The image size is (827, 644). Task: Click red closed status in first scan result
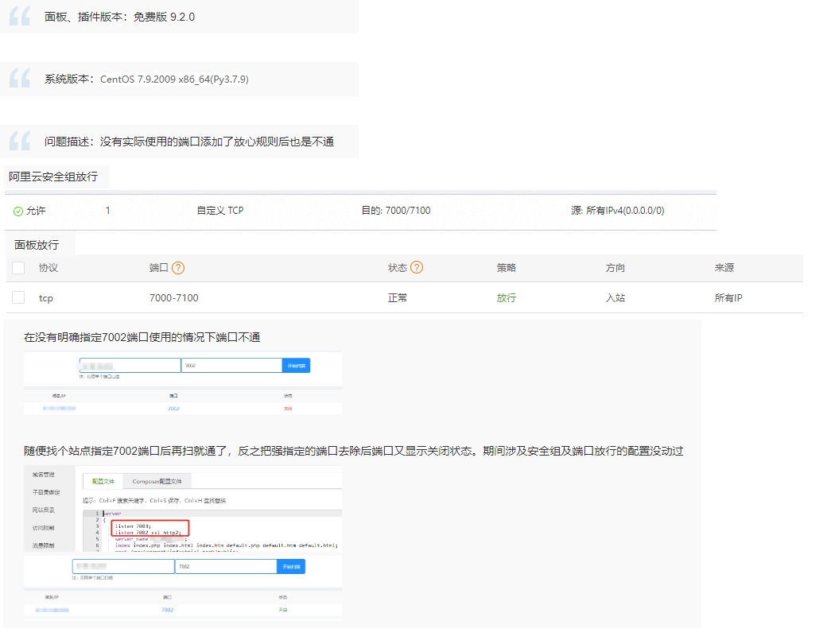click(288, 409)
